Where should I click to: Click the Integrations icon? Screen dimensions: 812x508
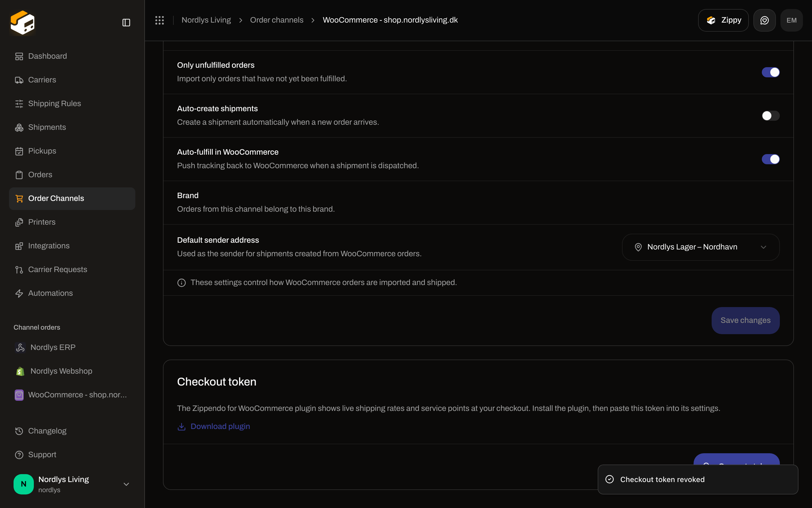pyautogui.click(x=19, y=246)
